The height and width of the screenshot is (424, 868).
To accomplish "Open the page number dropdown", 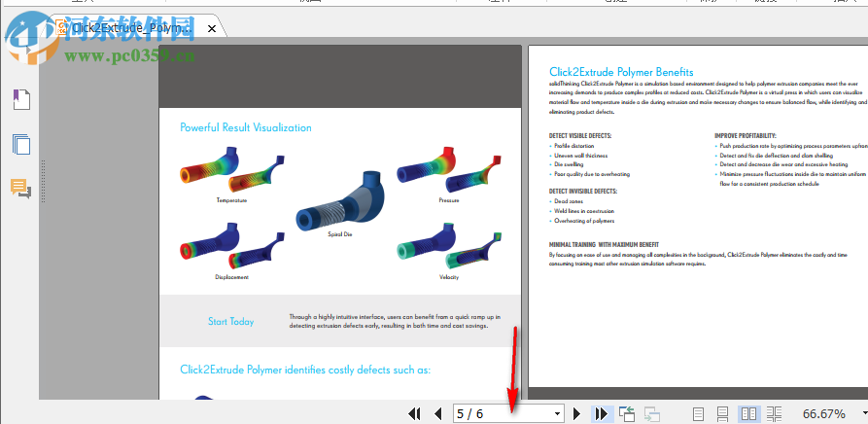I will click(557, 414).
